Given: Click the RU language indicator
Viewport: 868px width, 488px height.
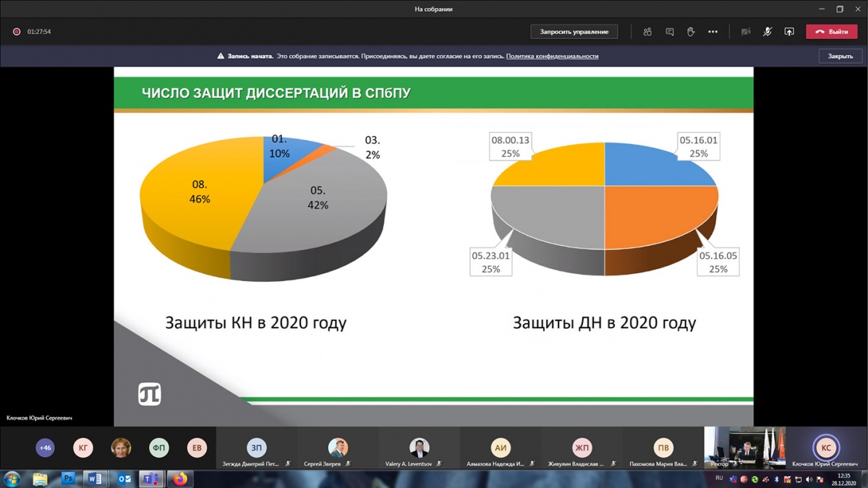Looking at the screenshot, I should (x=719, y=479).
